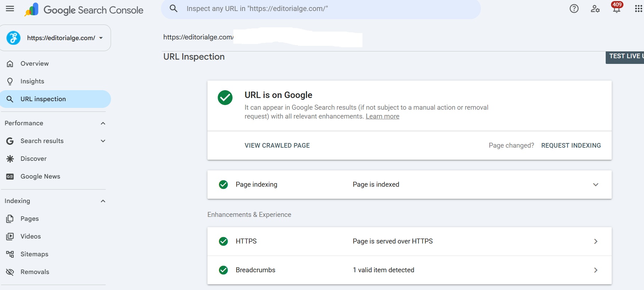Click the Overview home icon
Screen dimensions: 644x290
[x=10, y=64]
